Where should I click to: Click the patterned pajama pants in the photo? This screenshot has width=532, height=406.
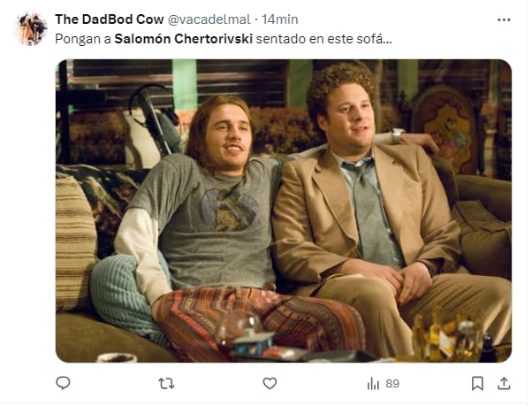(258, 321)
